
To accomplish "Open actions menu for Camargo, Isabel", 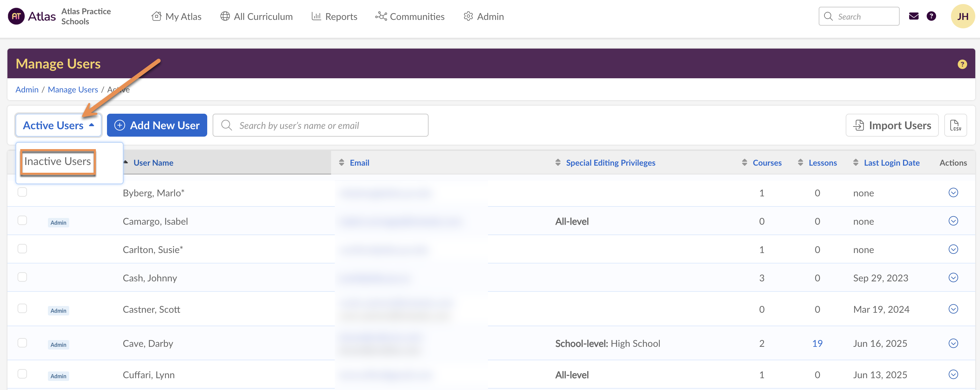I will coord(953,221).
